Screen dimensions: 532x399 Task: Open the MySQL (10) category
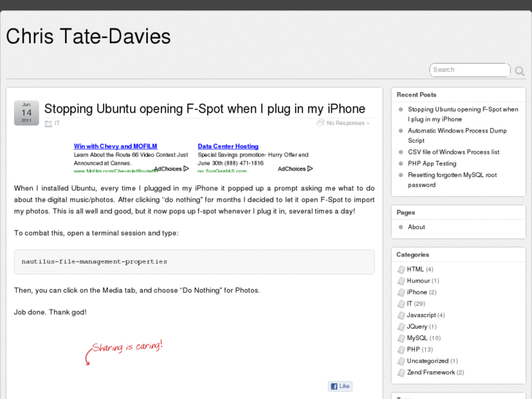pyautogui.click(x=417, y=338)
